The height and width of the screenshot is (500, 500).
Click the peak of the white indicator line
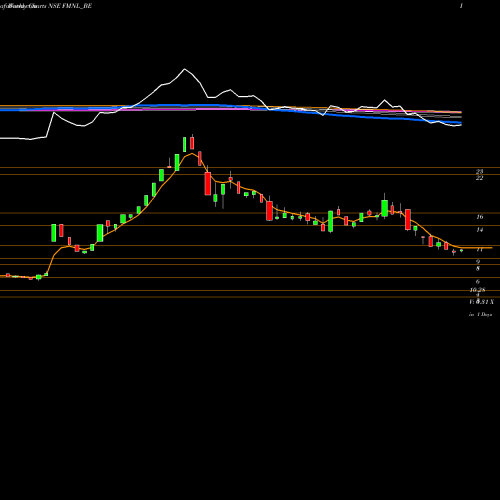(185, 69)
